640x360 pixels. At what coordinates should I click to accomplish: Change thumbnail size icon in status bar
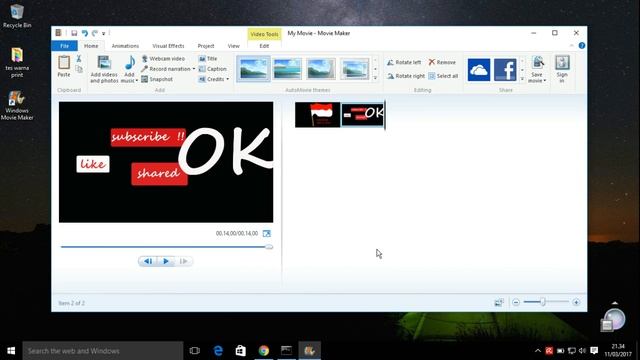(x=499, y=302)
